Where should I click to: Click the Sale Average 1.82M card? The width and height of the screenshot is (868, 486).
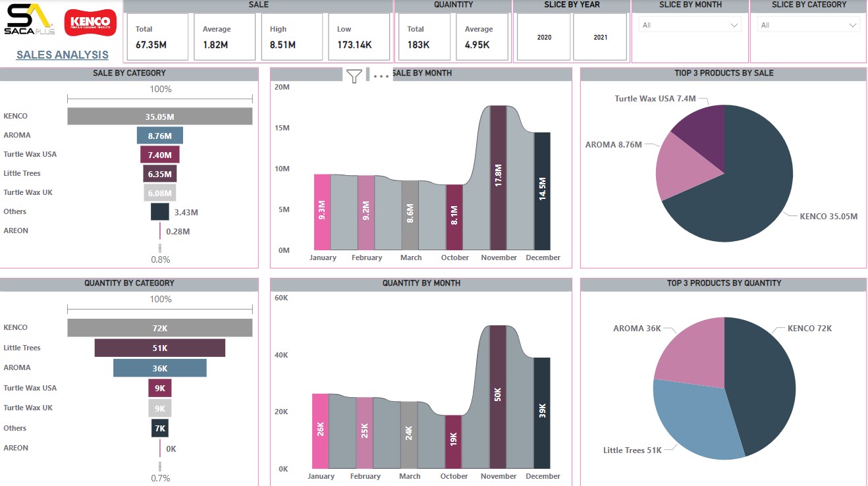click(x=225, y=38)
